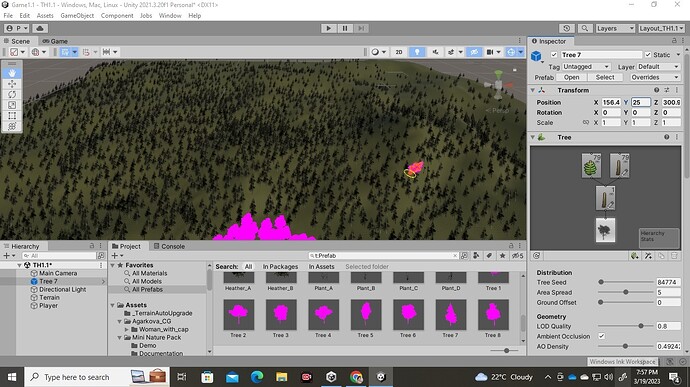Open the Tag Untagged dropdown

586,66
